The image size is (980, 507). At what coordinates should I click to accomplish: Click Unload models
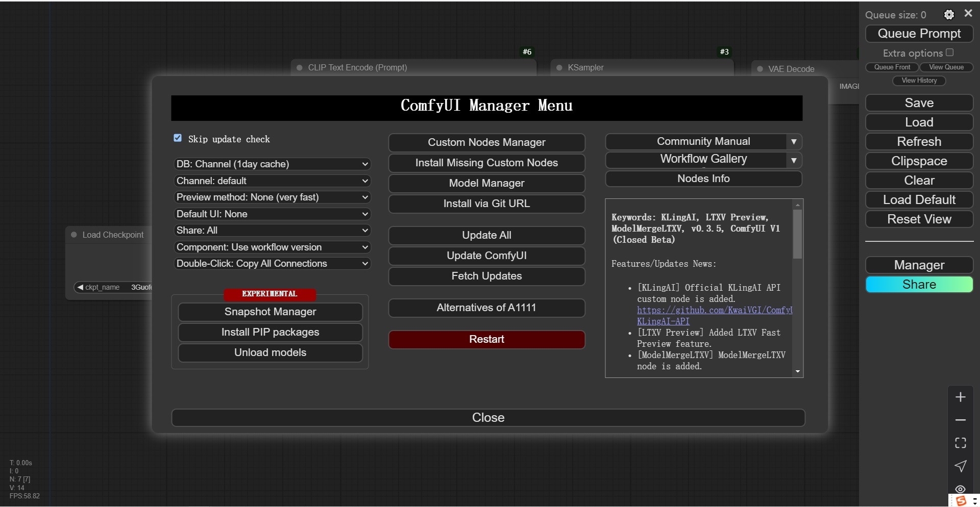270,353
